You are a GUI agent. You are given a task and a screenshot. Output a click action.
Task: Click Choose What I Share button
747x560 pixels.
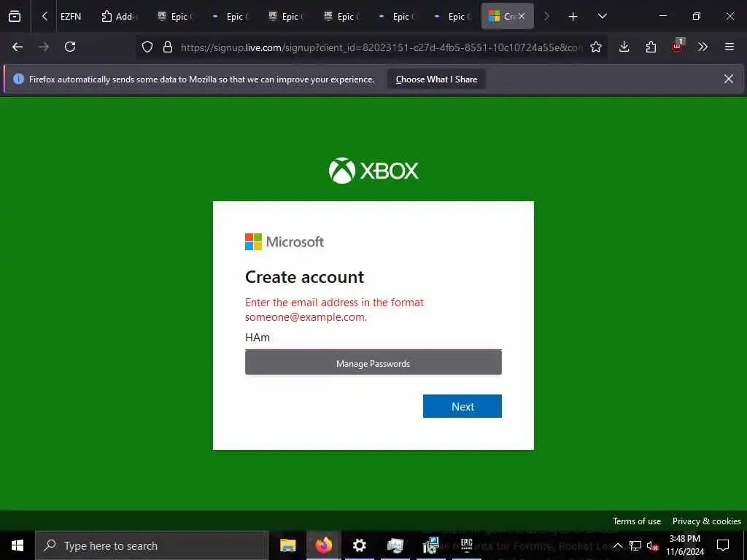pos(436,79)
